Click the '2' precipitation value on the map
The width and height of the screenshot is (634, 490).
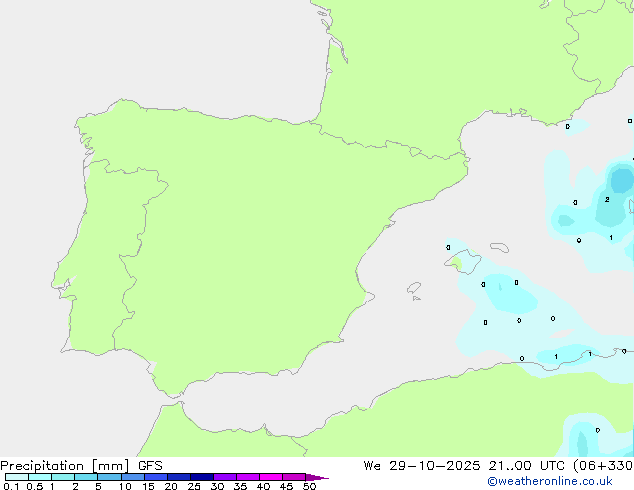607,199
